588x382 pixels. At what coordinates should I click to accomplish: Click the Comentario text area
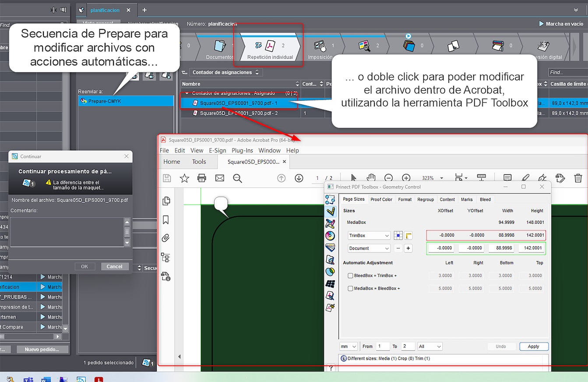tap(67, 232)
